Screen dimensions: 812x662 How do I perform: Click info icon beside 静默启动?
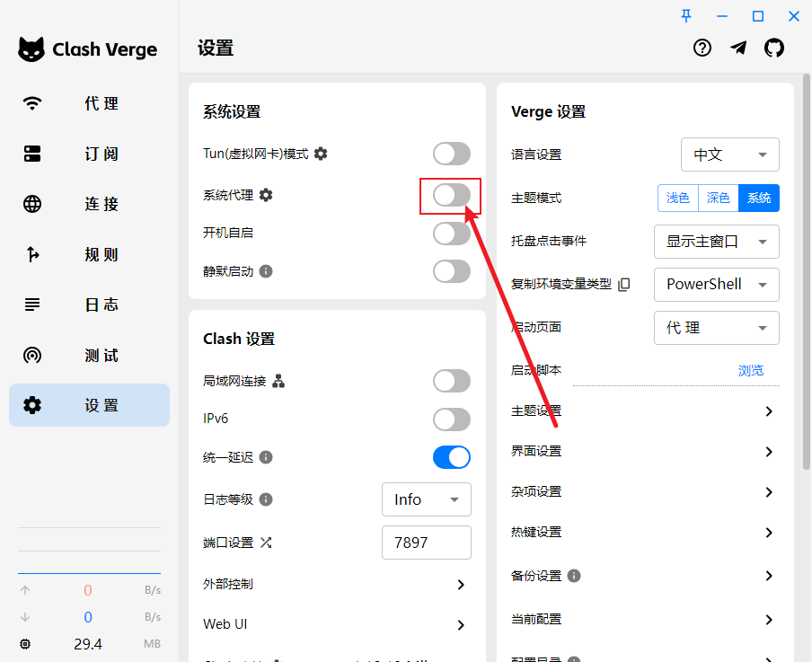point(266,270)
